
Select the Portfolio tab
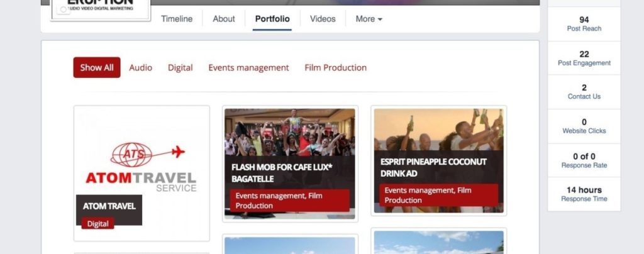(272, 19)
